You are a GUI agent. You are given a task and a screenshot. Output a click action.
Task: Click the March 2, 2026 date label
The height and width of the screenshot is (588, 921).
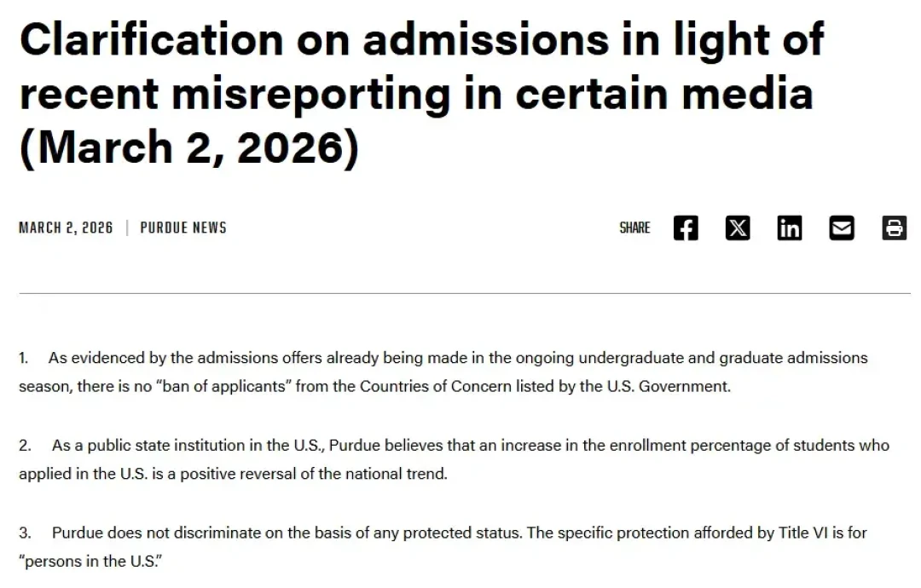point(66,228)
